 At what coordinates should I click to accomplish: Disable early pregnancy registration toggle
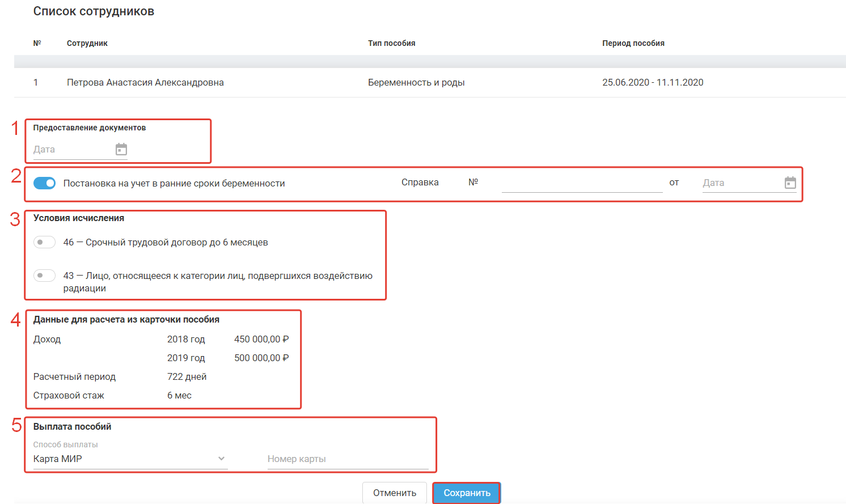point(44,183)
